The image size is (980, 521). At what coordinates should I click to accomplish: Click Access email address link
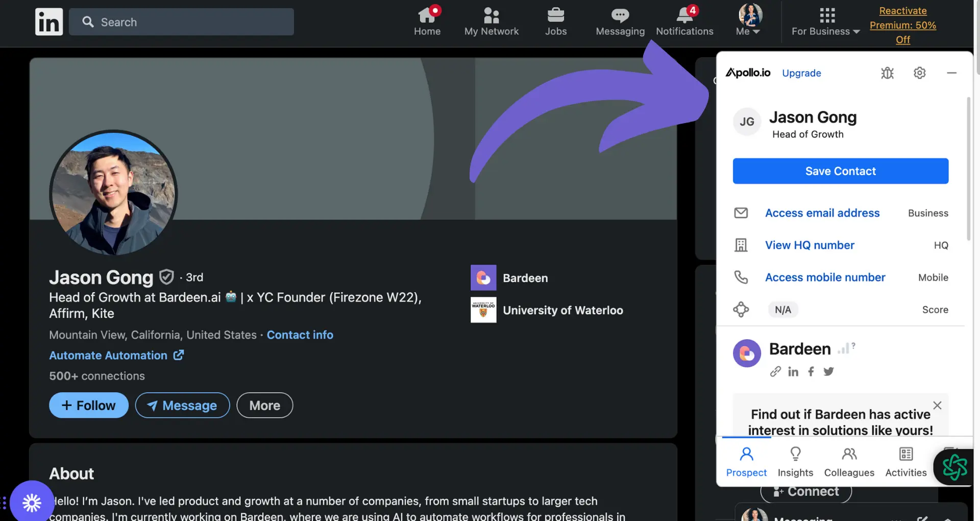822,213
